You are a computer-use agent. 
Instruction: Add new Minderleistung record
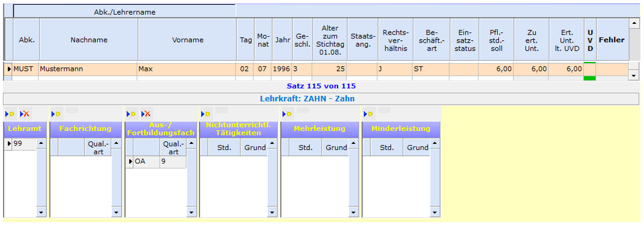[369, 114]
